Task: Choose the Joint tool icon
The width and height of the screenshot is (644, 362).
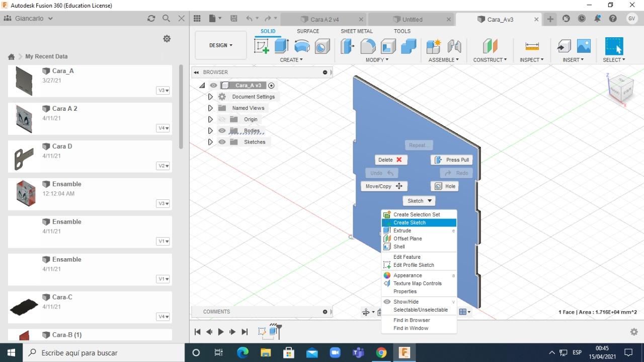Action: click(x=454, y=46)
